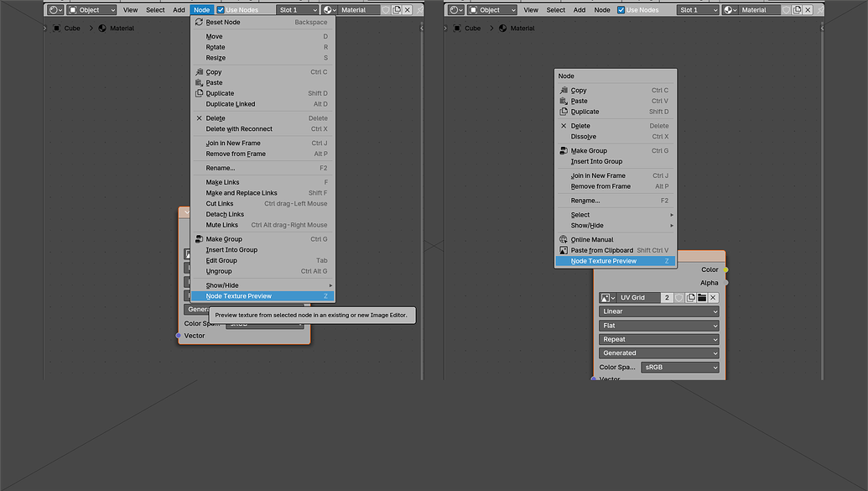Open Add menu in left editor header

pos(179,10)
